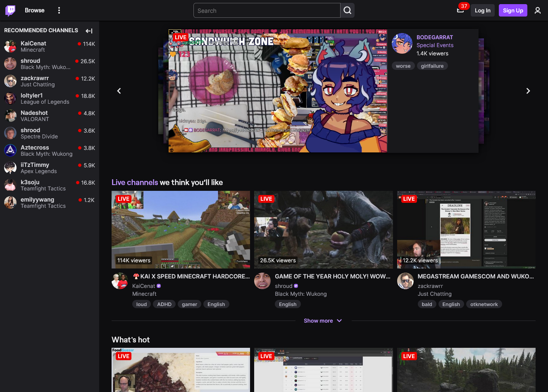Click shroud channel name under card
Viewport: 548px width, 392px height.
284,286
